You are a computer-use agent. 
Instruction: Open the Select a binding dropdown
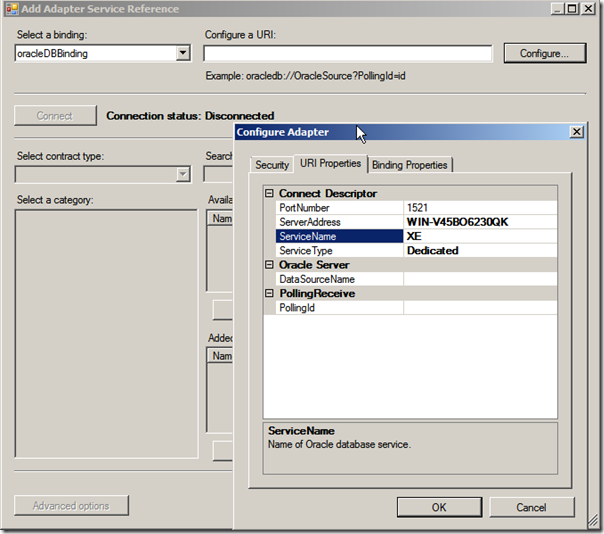click(183, 53)
